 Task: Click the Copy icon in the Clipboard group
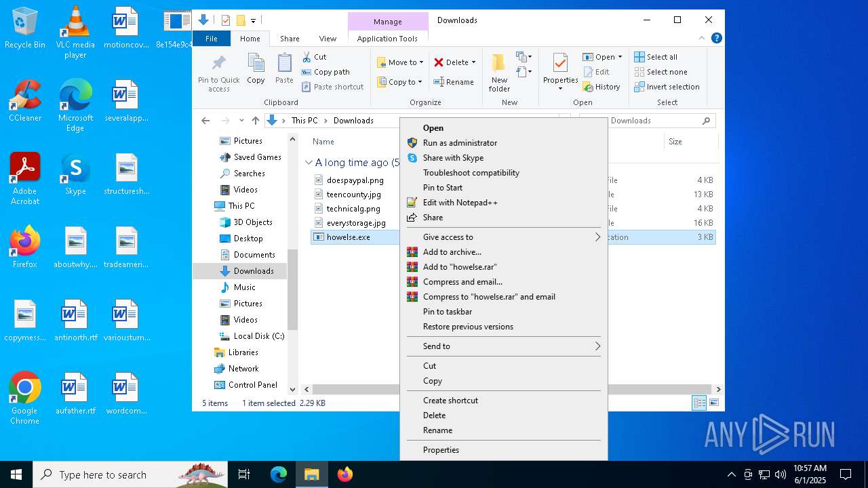[256, 64]
